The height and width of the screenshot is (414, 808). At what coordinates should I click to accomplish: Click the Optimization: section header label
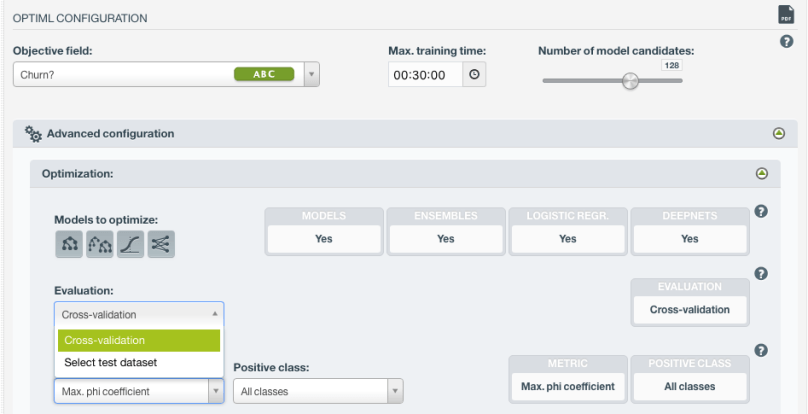click(x=77, y=174)
